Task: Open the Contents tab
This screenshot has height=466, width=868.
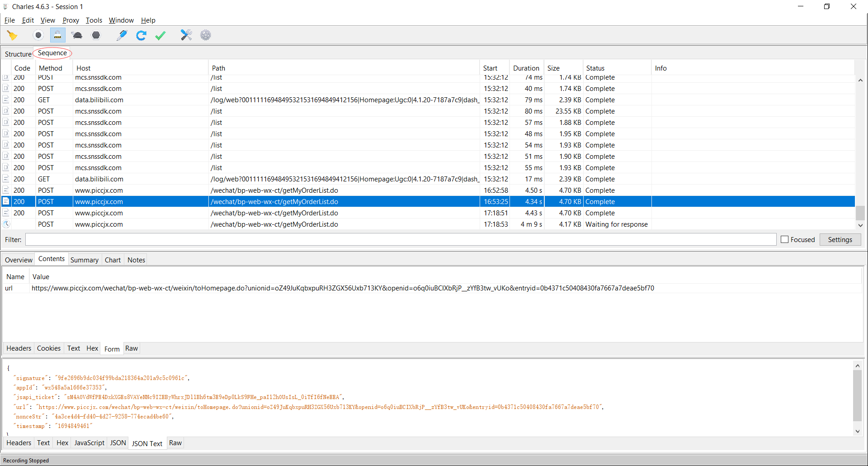Action: click(x=52, y=259)
